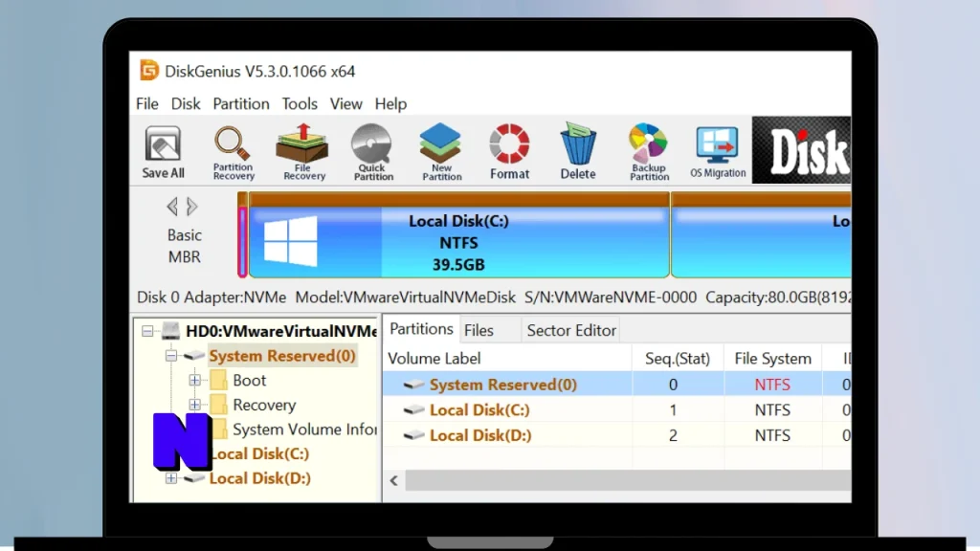The height and width of the screenshot is (551, 980).
Task: Click the Basic MBR disk type label
Action: point(185,246)
